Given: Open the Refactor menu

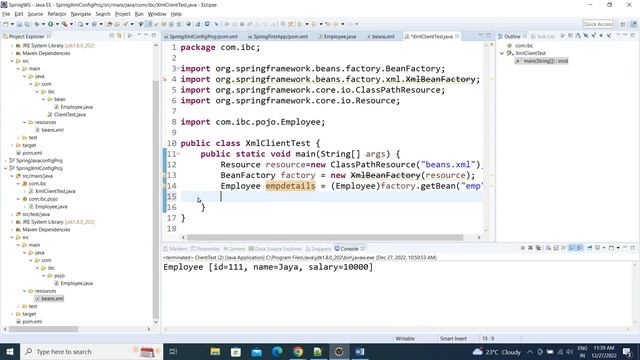Looking at the screenshot, I should (x=57, y=14).
